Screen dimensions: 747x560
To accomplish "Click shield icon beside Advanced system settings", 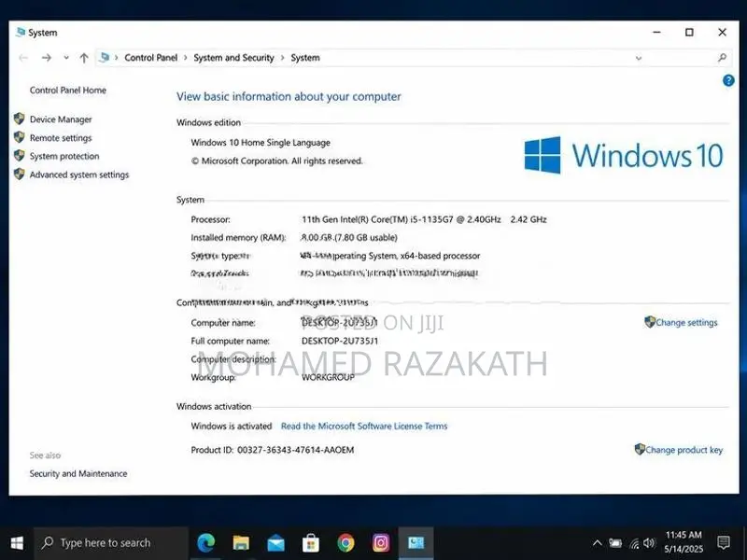I will tap(19, 174).
